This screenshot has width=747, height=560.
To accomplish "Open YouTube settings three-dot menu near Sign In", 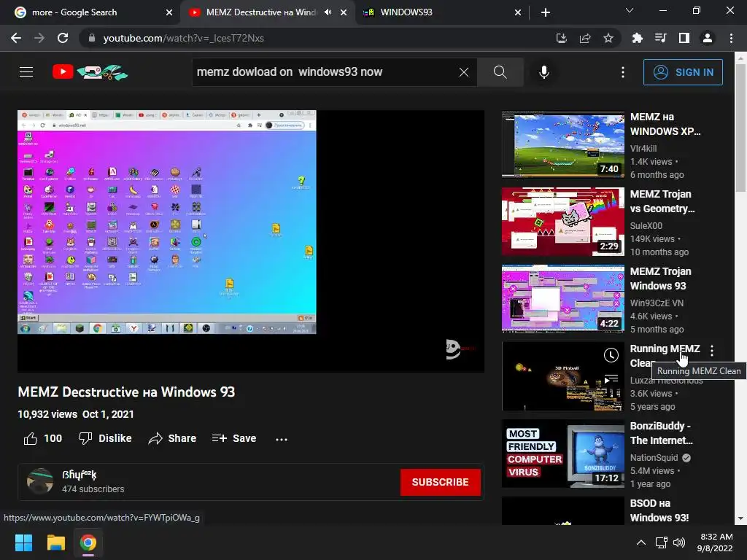I will tap(623, 72).
